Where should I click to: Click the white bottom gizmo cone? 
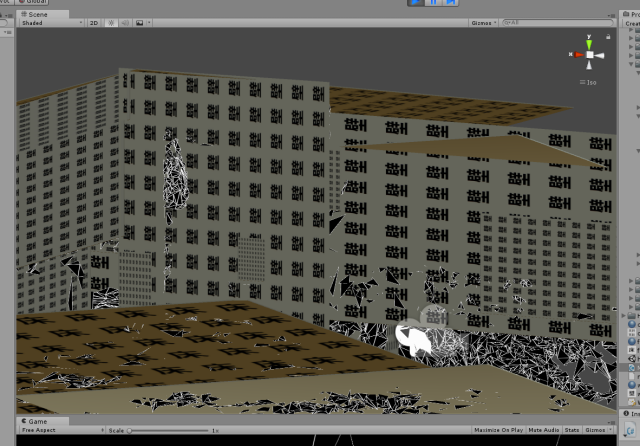point(589,65)
